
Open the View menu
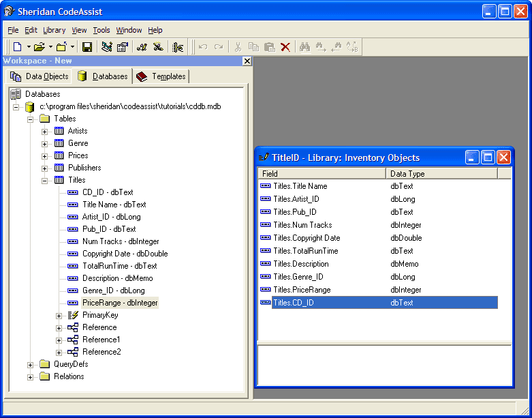pyautogui.click(x=79, y=30)
